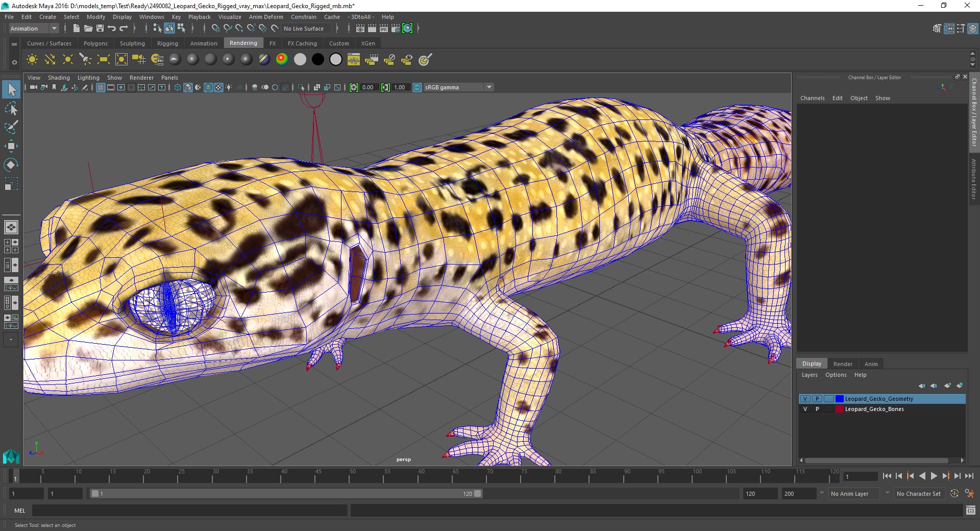Create a new empty display layer

click(x=947, y=385)
